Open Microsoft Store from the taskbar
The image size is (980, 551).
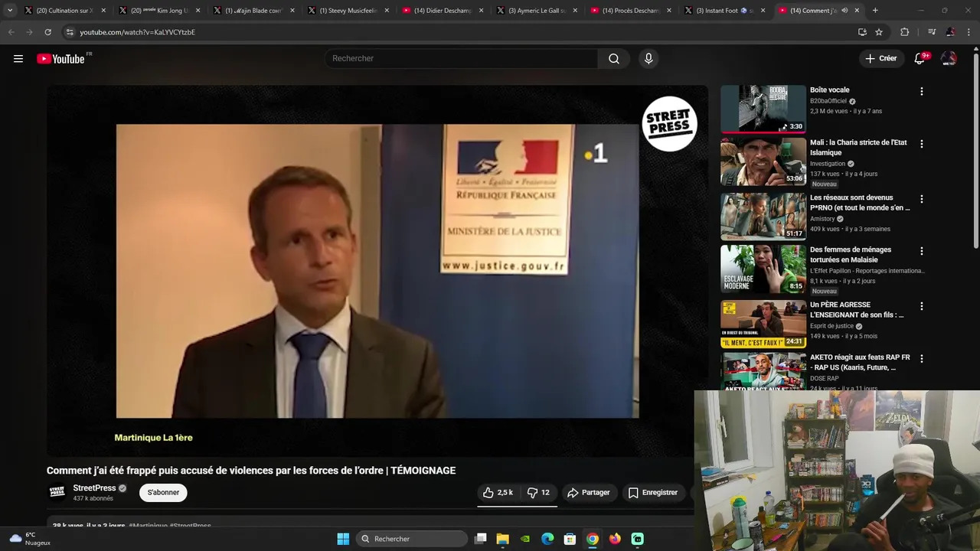(x=570, y=539)
